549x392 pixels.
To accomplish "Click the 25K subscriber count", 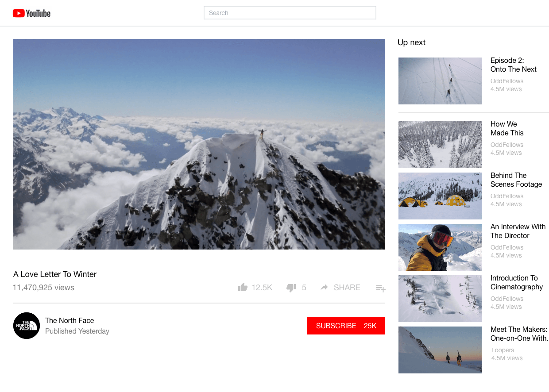I will pos(370,326).
